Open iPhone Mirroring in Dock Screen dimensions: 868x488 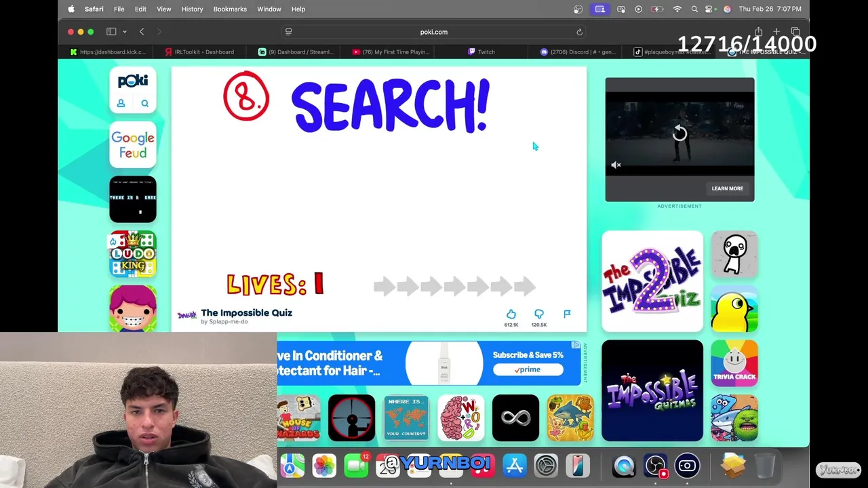tap(578, 466)
